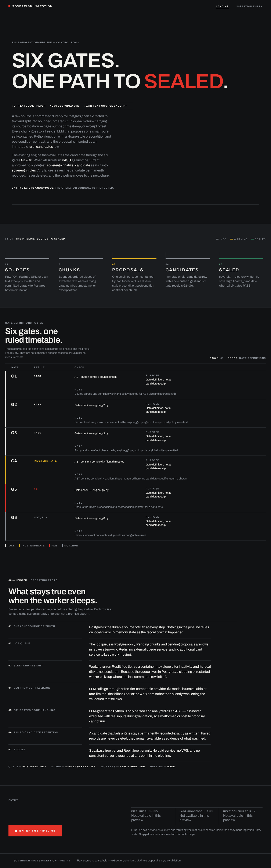Select the G4 gate row label
This screenshot has width=271, height=868.
point(14,461)
